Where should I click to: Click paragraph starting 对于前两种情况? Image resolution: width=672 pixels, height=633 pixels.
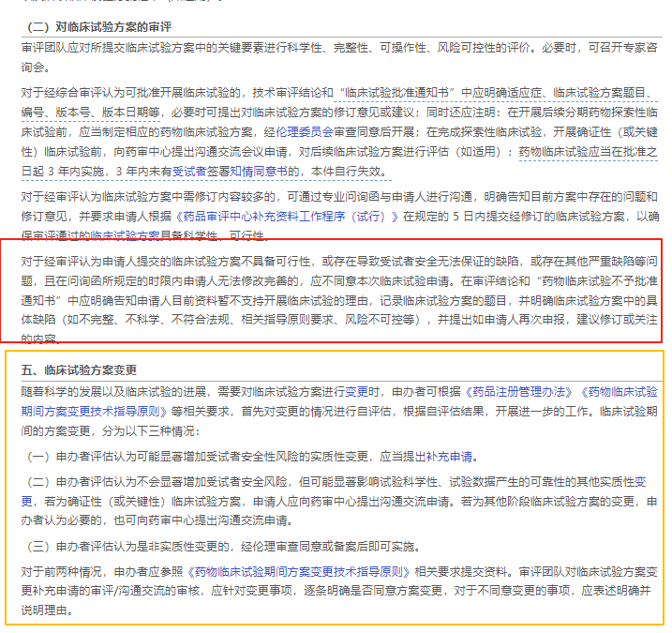339,591
